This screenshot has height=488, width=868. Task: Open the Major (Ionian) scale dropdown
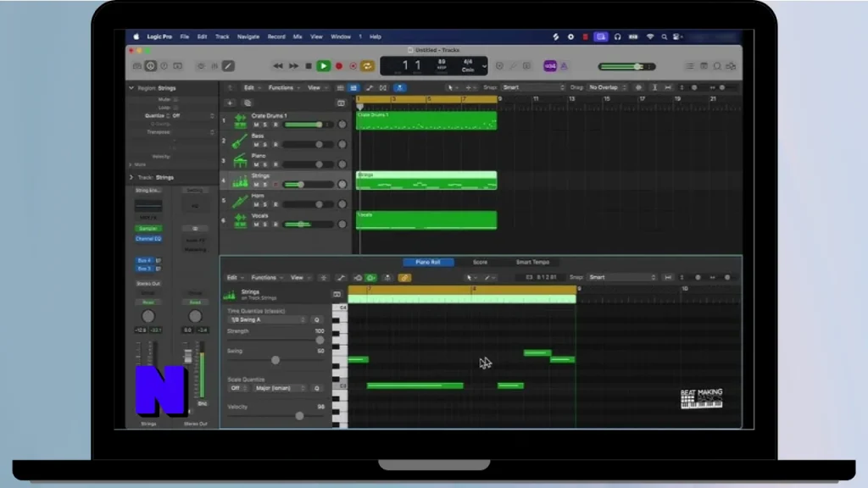click(279, 388)
